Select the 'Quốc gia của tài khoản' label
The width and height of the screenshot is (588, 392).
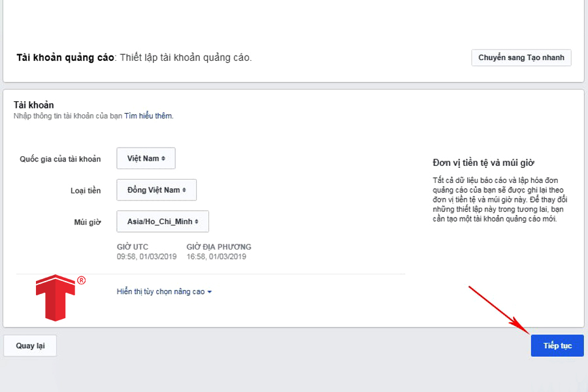click(60, 159)
